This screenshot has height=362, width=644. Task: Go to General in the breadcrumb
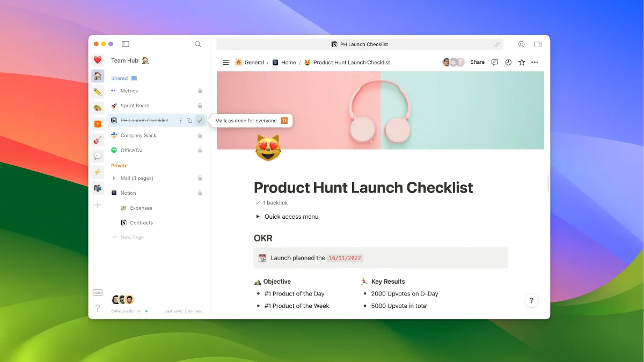250,62
